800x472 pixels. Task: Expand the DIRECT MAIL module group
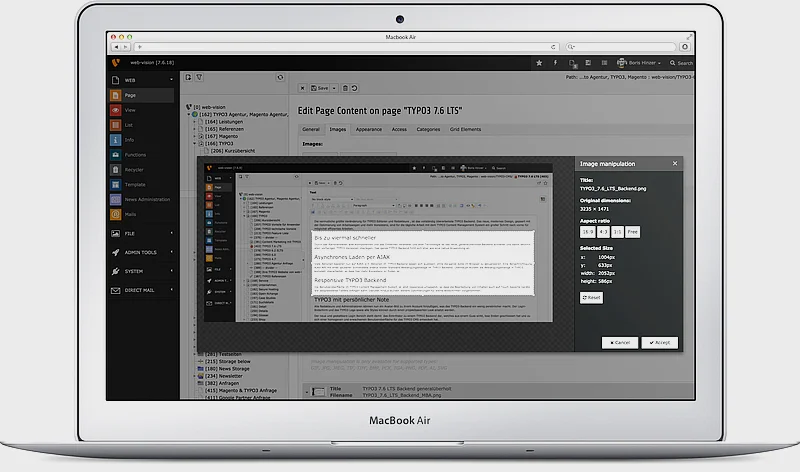pos(141,290)
